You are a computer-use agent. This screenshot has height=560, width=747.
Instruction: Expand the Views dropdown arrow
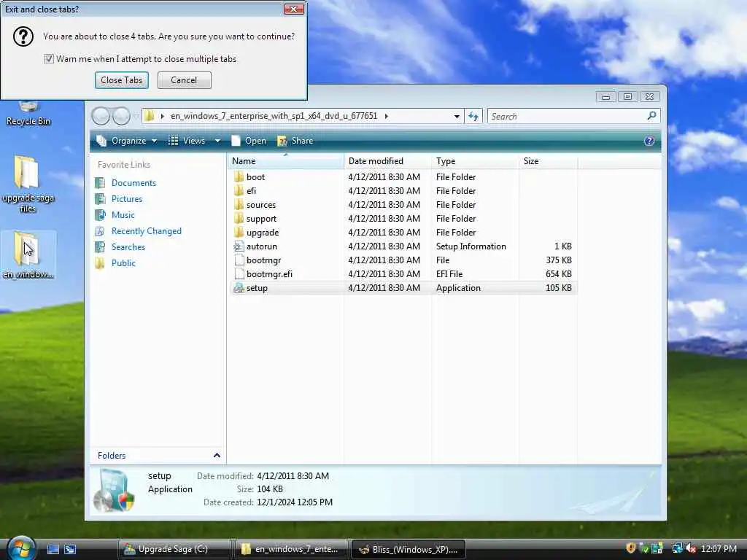pos(217,141)
